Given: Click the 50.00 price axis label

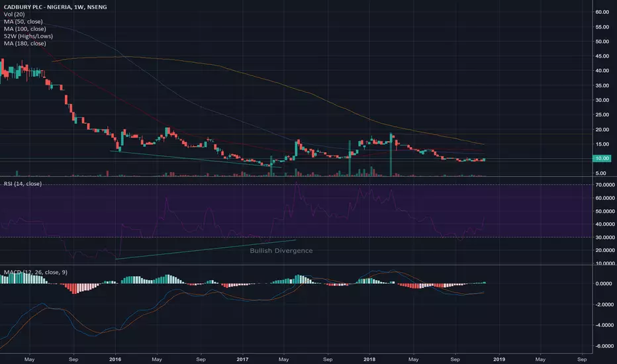Looking at the screenshot, I should point(602,41).
